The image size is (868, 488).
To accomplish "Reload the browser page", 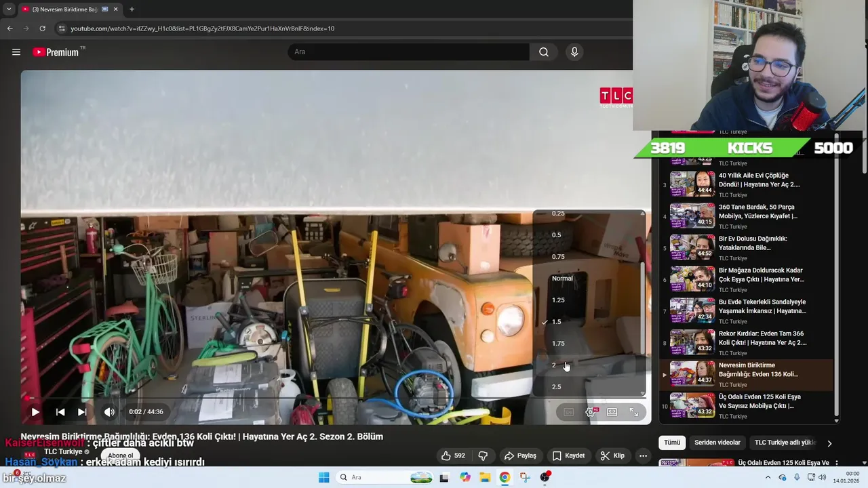I will click(x=42, y=28).
